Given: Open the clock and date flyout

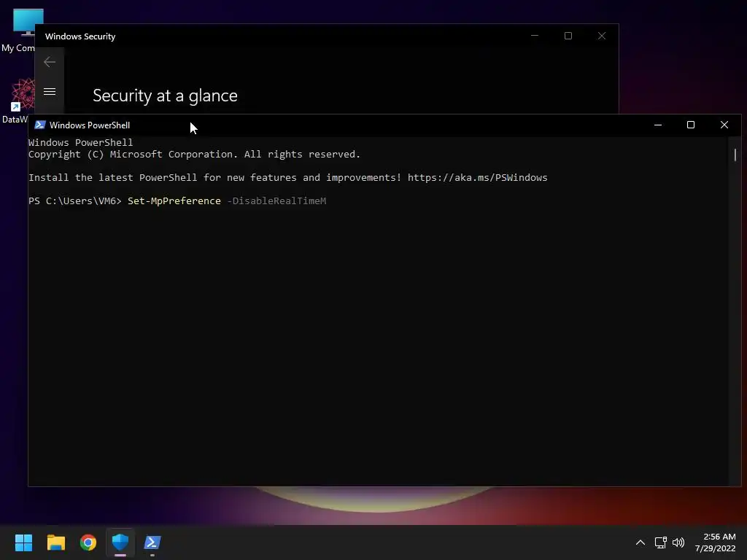Looking at the screenshot, I should pos(715,542).
